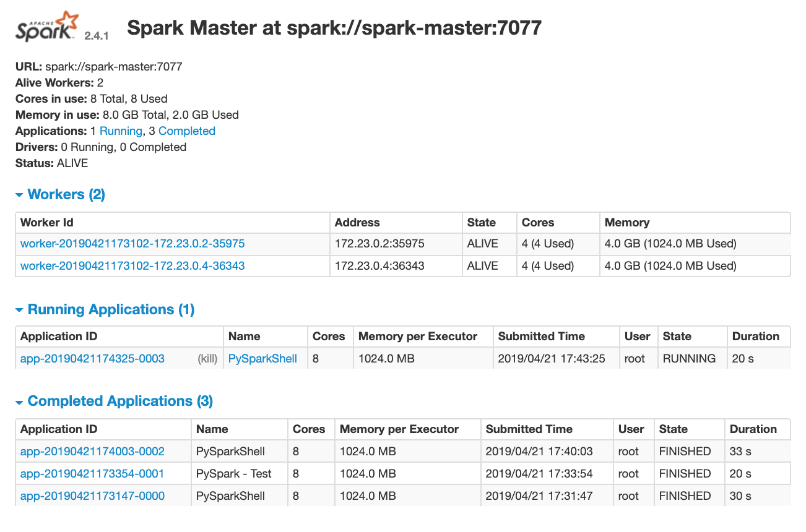Viewport: 806px width, 532px height.
Task: Select the address 172.23.0.4:36343
Action: point(379,266)
